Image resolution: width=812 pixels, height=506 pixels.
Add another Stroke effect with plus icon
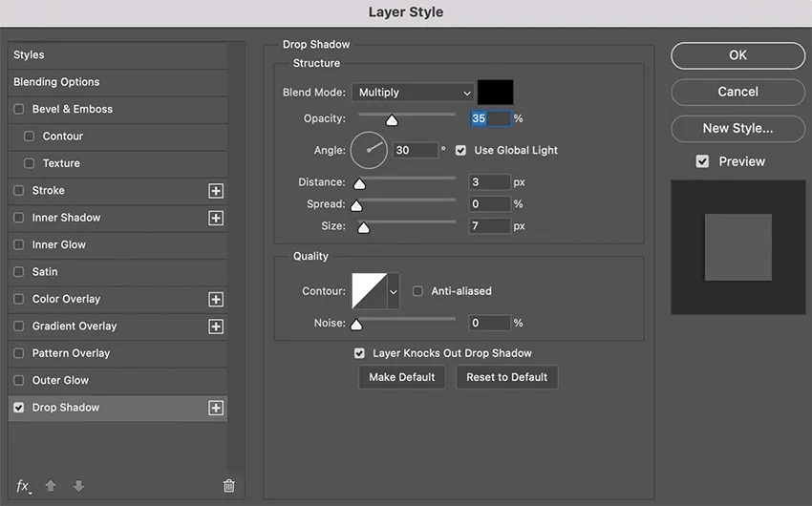(216, 191)
